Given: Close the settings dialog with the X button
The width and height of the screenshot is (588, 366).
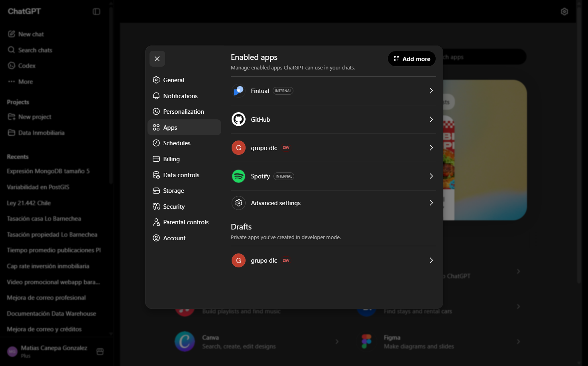Looking at the screenshot, I should coord(157,59).
